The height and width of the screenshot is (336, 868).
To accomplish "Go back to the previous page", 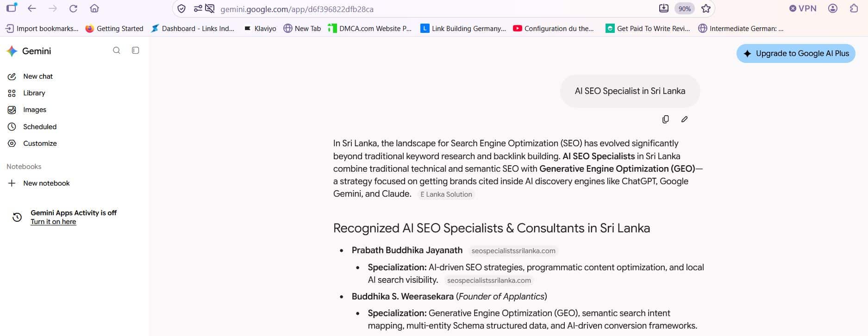I will 32,8.
